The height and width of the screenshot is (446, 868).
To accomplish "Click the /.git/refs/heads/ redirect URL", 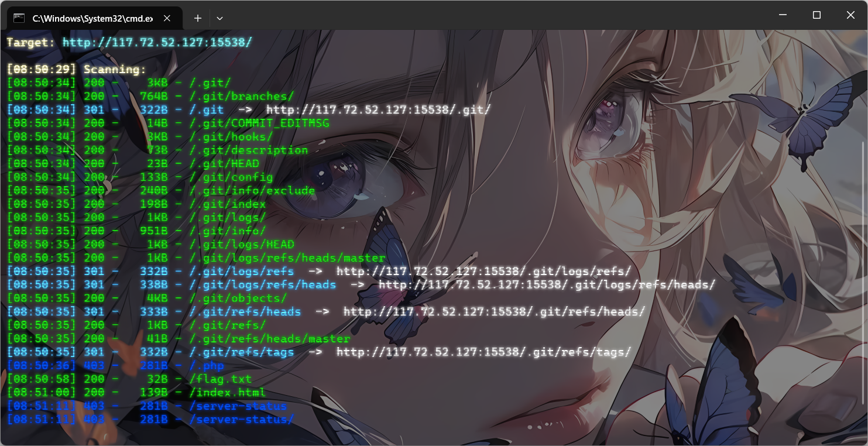I will [x=494, y=311].
